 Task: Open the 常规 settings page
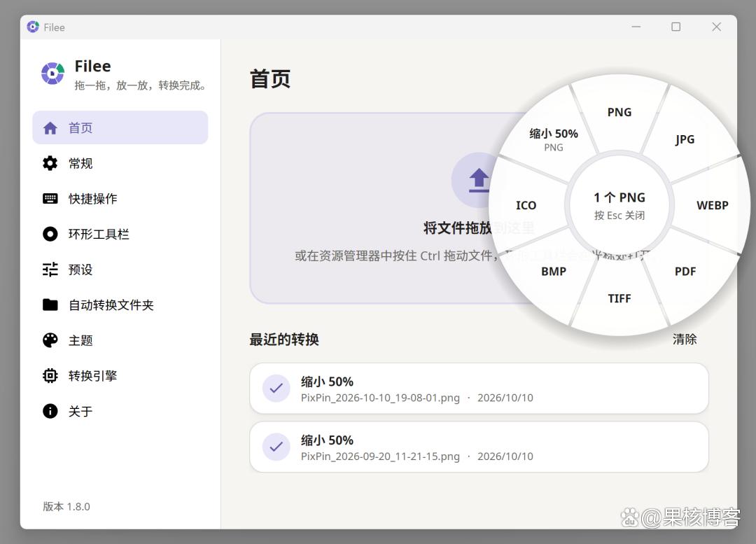(120, 163)
